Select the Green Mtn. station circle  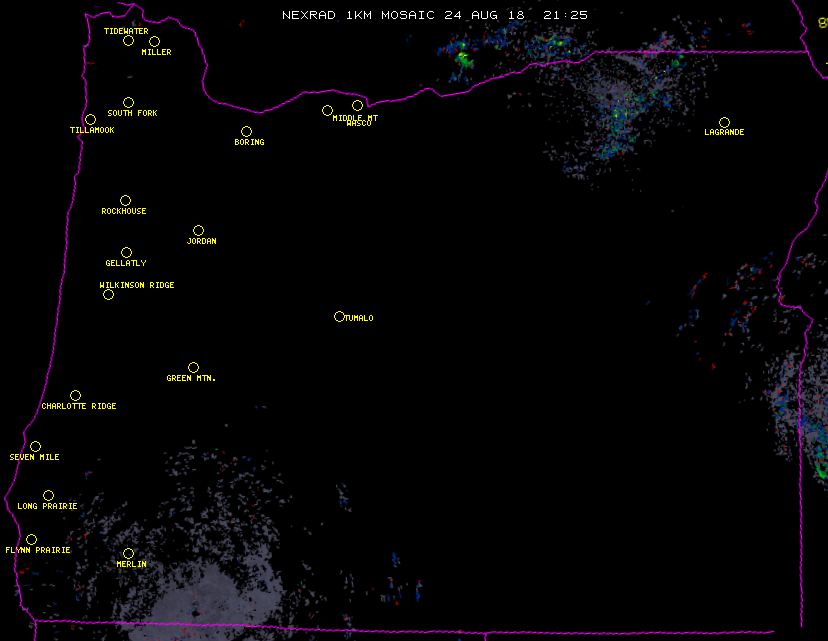click(193, 368)
